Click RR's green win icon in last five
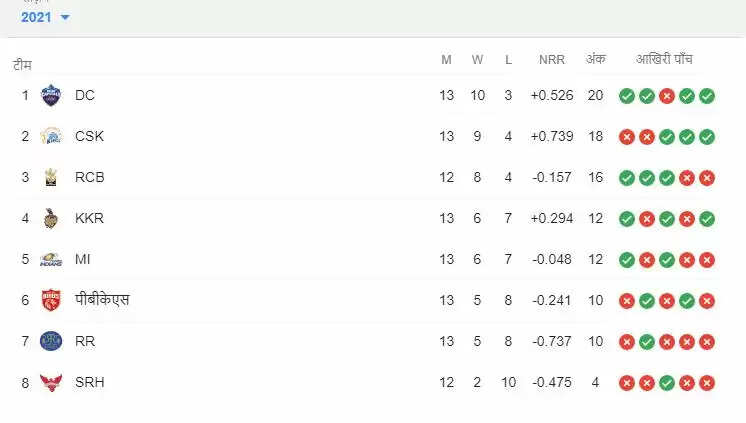 [x=647, y=341]
